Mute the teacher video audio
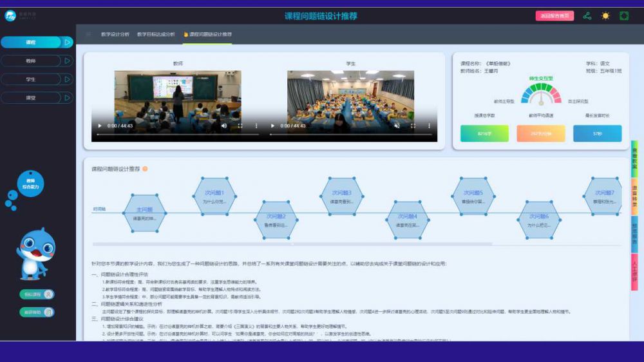This screenshot has height=362, width=644. [x=223, y=126]
